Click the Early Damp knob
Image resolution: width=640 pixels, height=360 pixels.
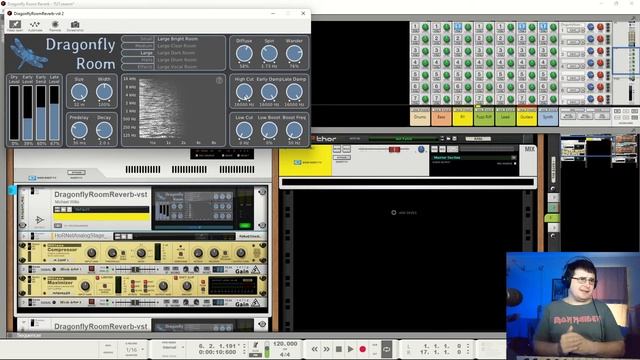(269, 92)
